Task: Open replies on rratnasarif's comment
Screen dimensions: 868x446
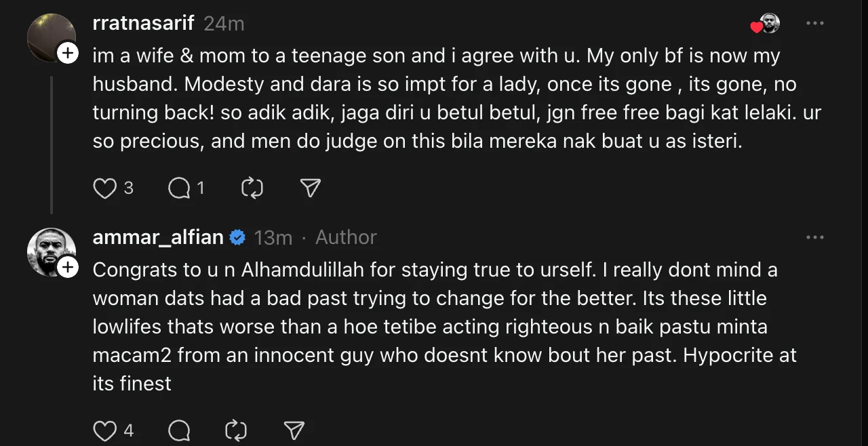Action: pos(180,188)
